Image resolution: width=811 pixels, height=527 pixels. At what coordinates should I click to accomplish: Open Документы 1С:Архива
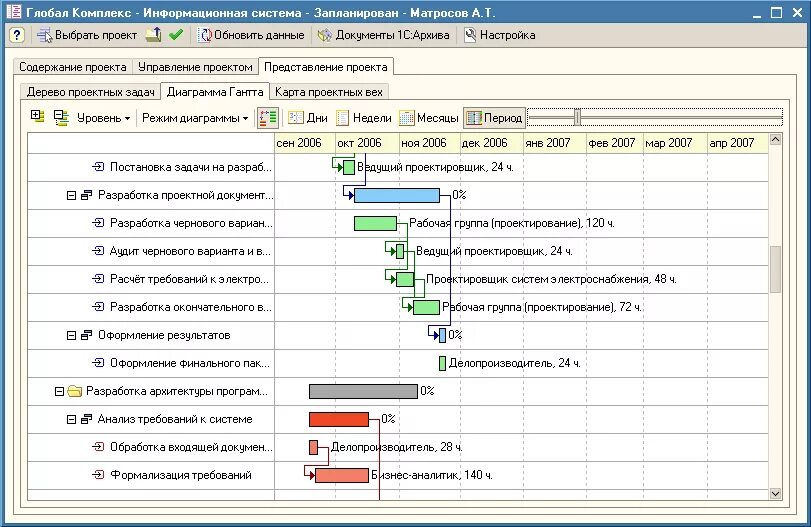(384, 35)
